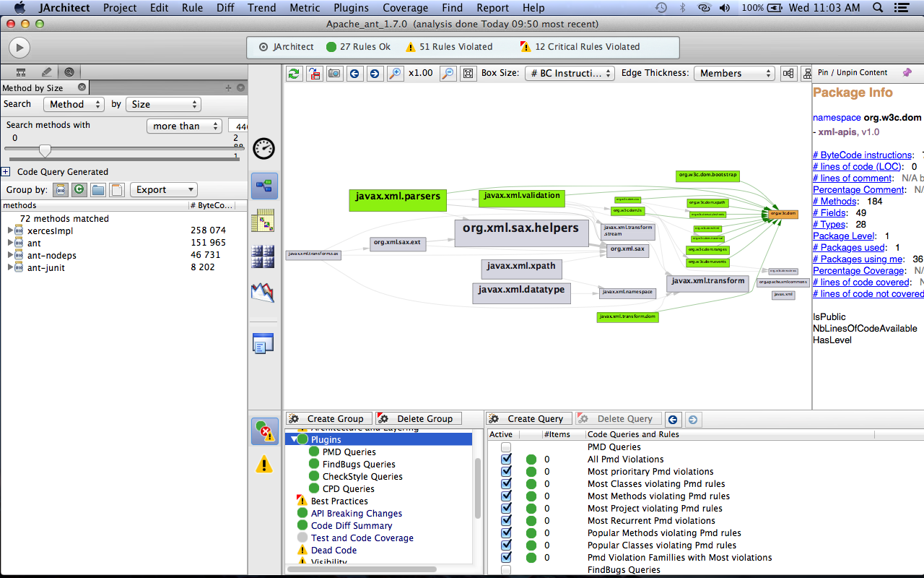Open the dependency matrix icon in sidebar
Viewport: 924px width, 578px height.
point(263,221)
